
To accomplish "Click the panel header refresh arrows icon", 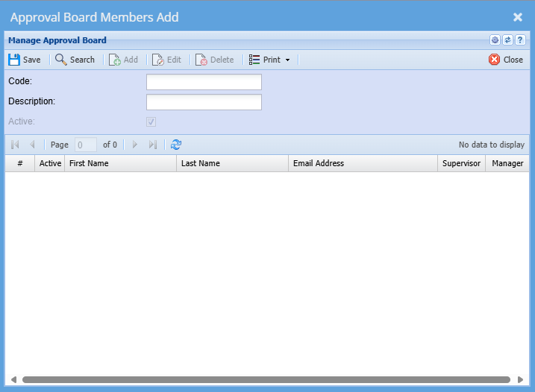I will (x=507, y=40).
